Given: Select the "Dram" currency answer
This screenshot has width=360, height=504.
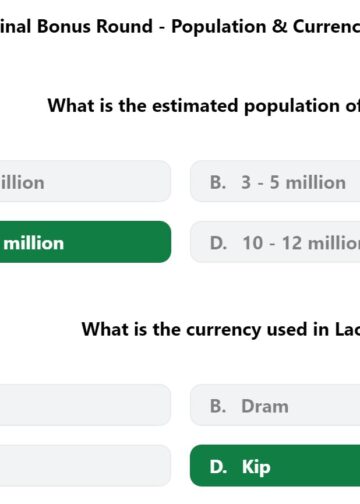Looking at the screenshot, I should 275,405.
